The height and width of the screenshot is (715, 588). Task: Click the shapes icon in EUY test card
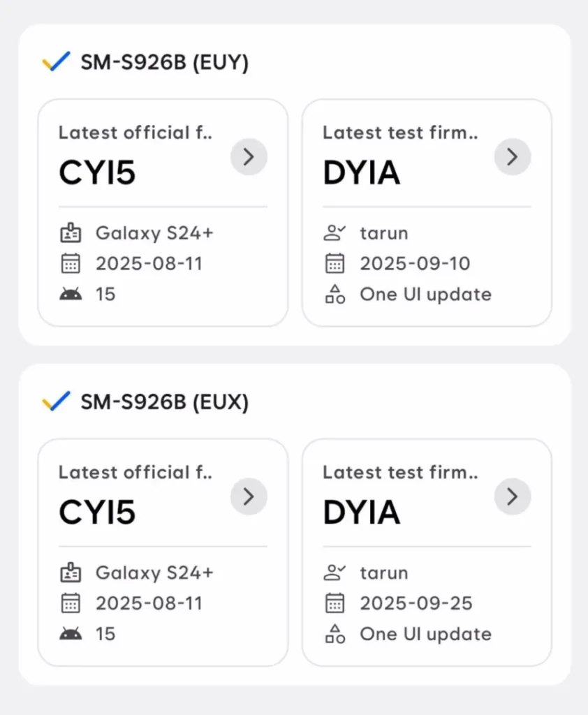335,294
